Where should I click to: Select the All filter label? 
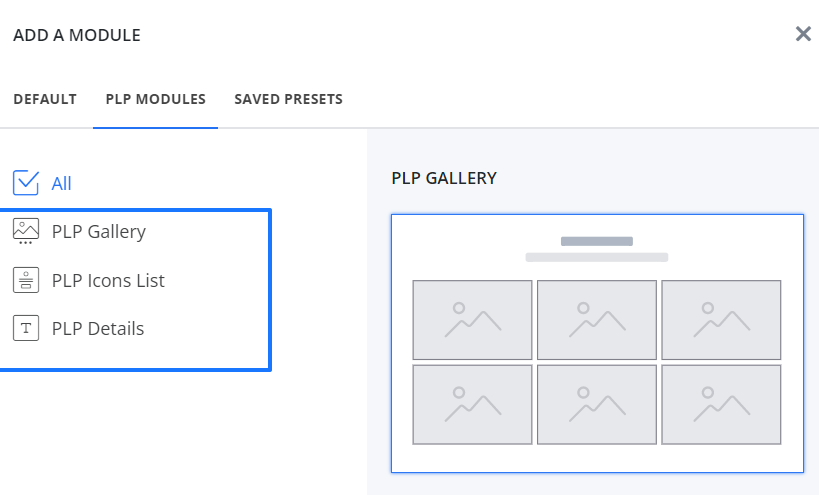[62, 184]
